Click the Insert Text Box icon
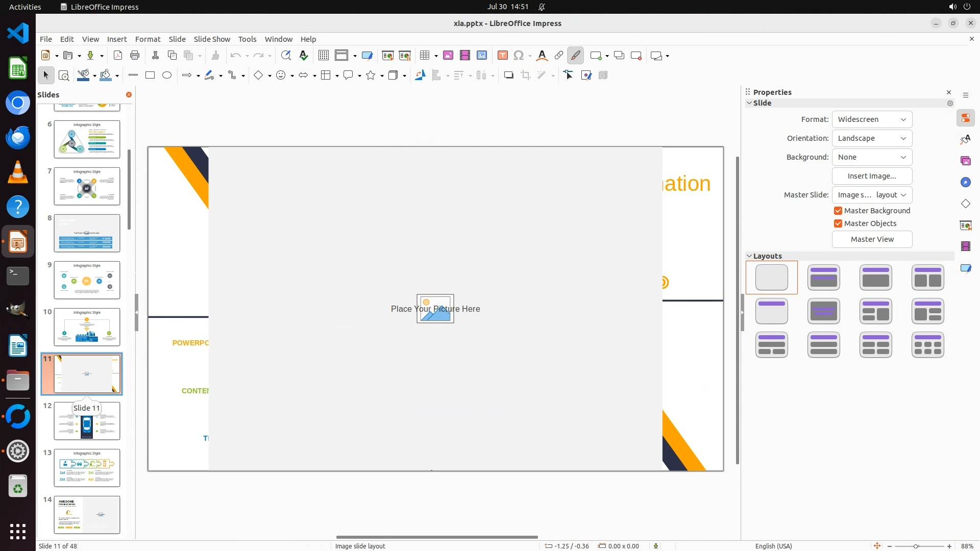 click(502, 56)
